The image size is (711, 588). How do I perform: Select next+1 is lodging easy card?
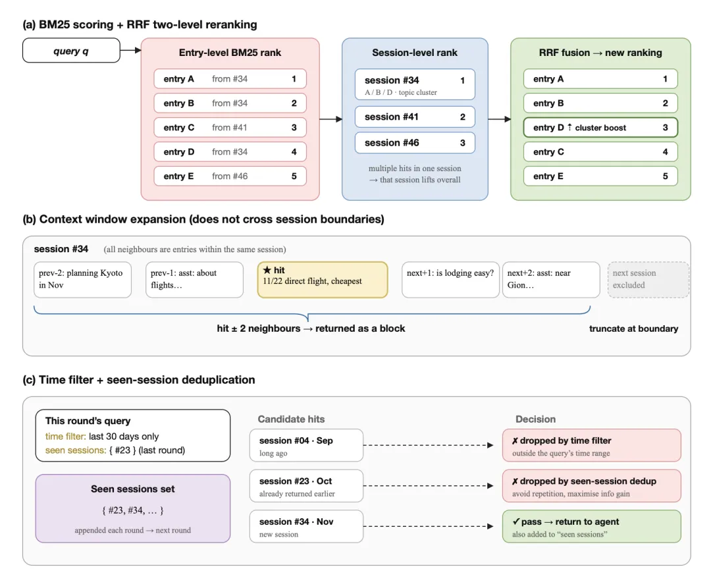450,280
